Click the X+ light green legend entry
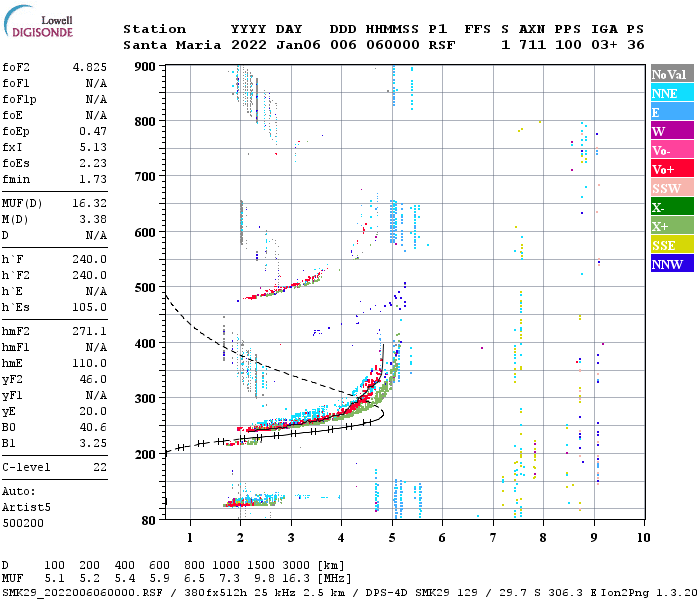 671,226
